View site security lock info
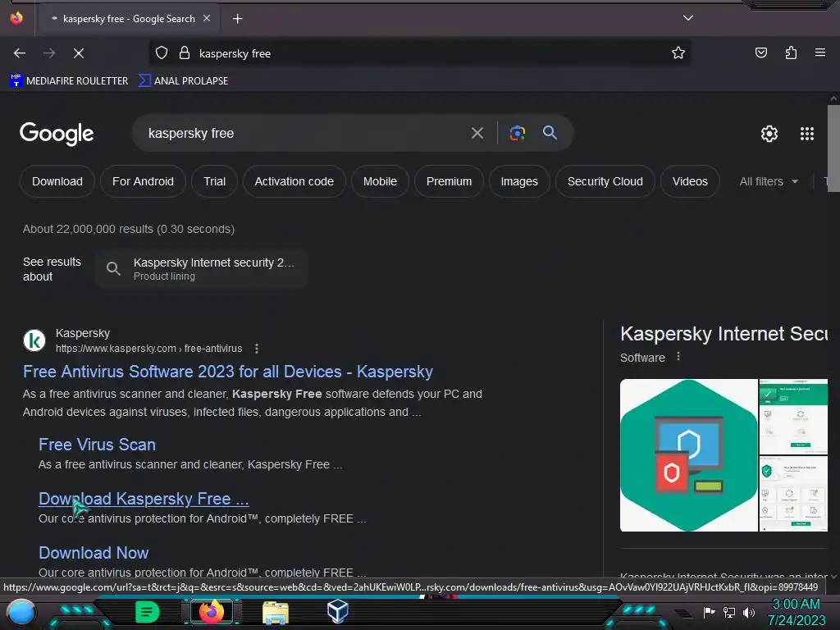Viewport: 840px width, 630px height. tap(185, 53)
